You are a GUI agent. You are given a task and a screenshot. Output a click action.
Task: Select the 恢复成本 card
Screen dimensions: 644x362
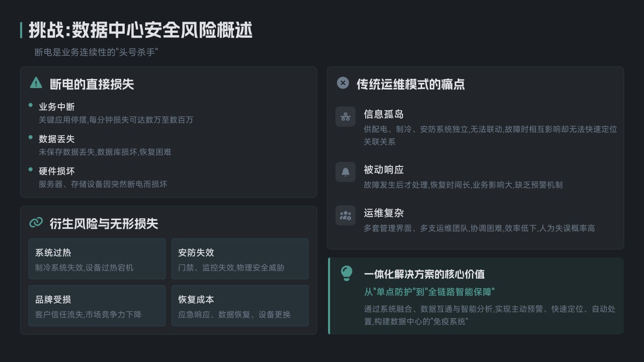[x=240, y=306]
